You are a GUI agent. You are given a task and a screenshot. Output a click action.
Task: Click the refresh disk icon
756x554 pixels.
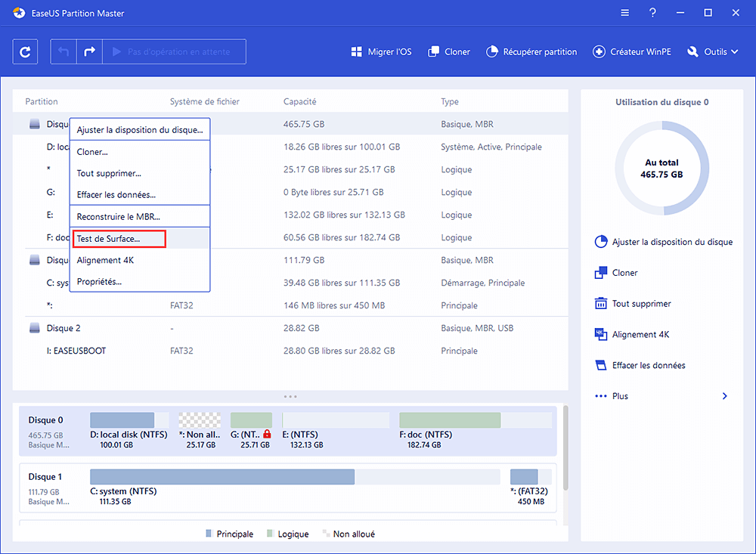click(x=25, y=51)
